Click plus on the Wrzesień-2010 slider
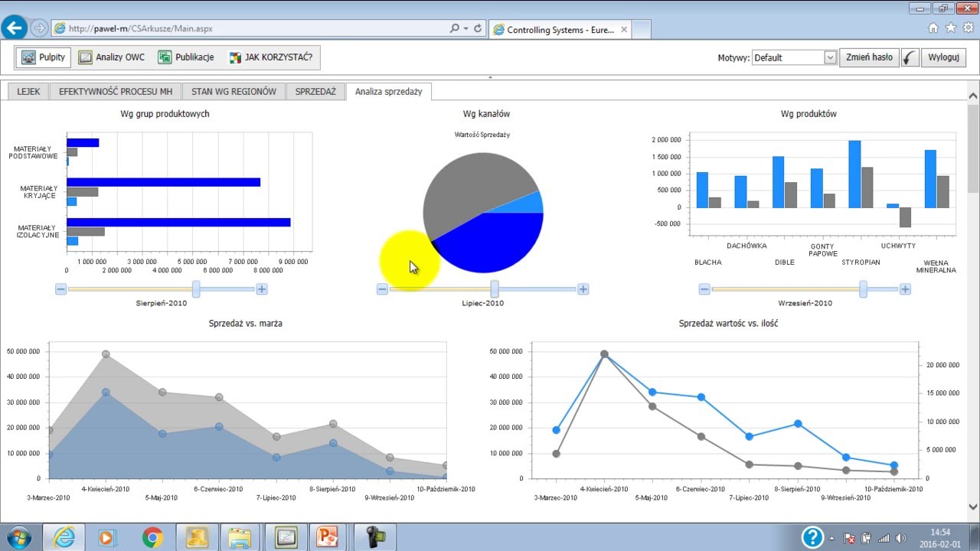This screenshot has width=980, height=551. 906,289
